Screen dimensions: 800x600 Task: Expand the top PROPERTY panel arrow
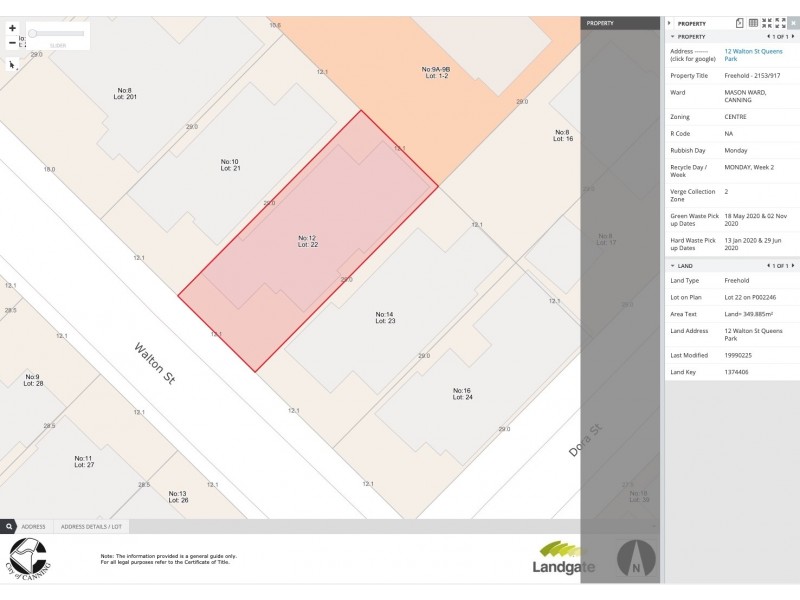click(670, 22)
